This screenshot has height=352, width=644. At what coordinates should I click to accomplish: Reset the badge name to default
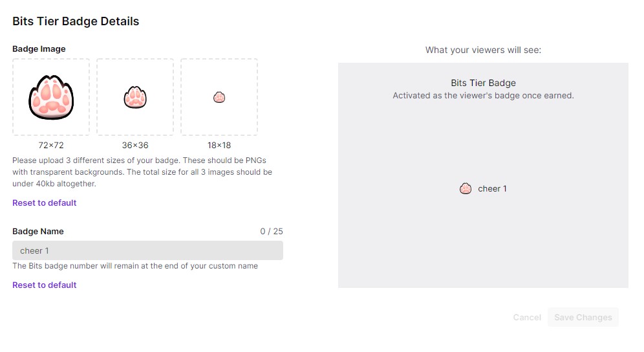pyautogui.click(x=45, y=285)
